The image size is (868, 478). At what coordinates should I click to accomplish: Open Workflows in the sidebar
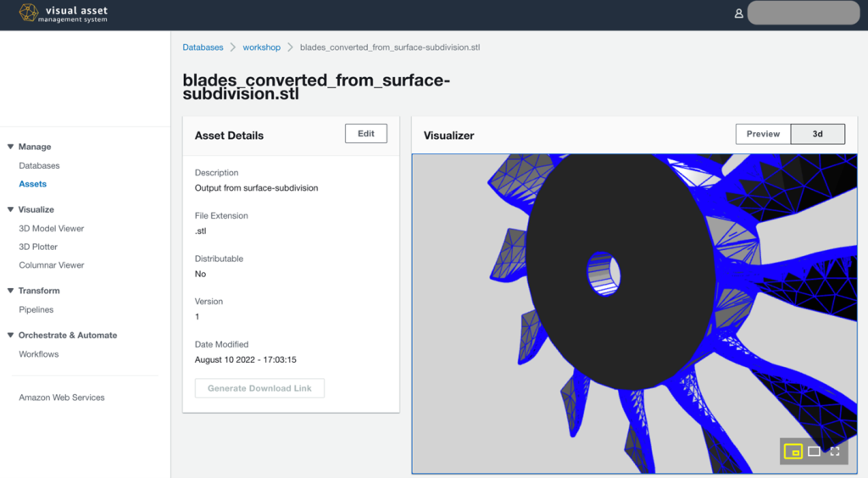39,354
